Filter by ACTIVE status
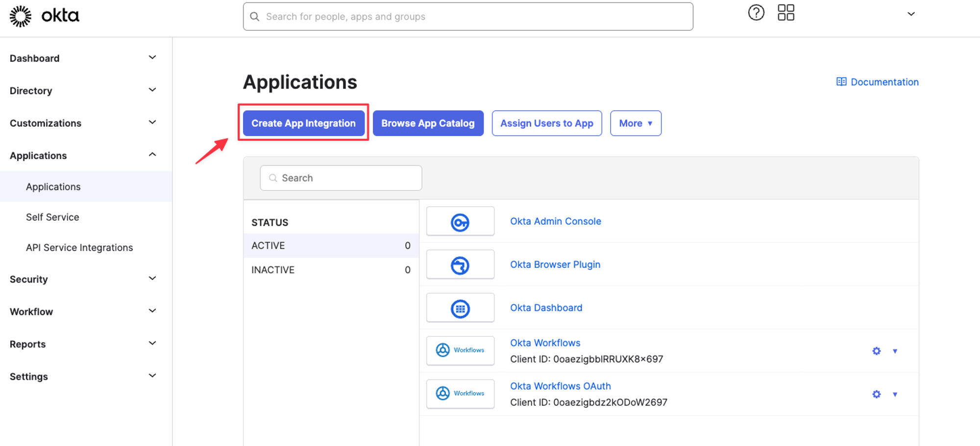Image resolution: width=980 pixels, height=446 pixels. point(331,245)
